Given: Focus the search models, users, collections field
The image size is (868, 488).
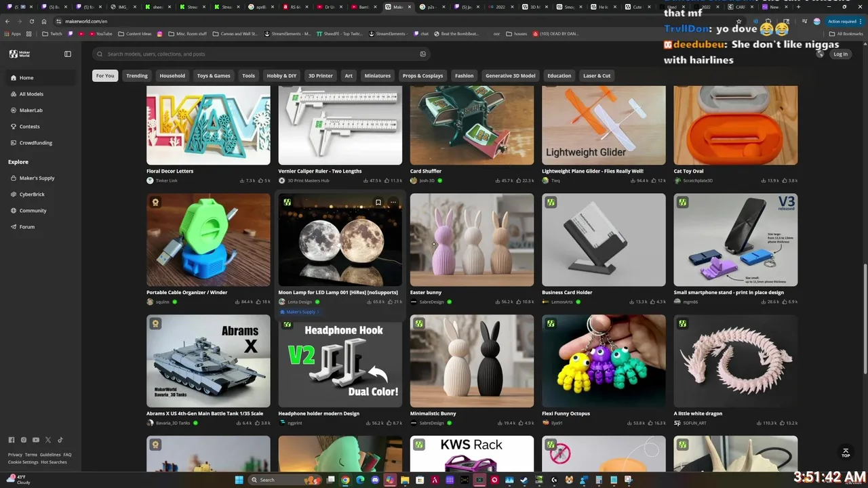Looking at the screenshot, I should (x=261, y=54).
